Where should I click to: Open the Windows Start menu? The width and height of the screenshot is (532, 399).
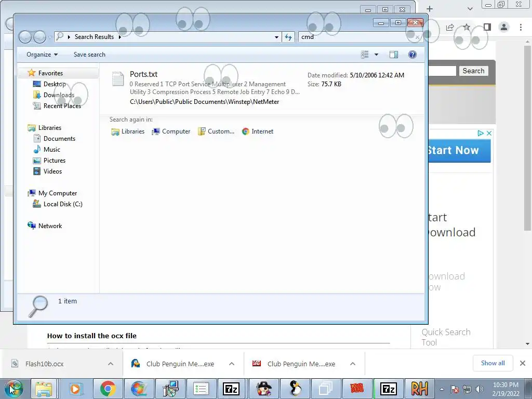(x=14, y=389)
